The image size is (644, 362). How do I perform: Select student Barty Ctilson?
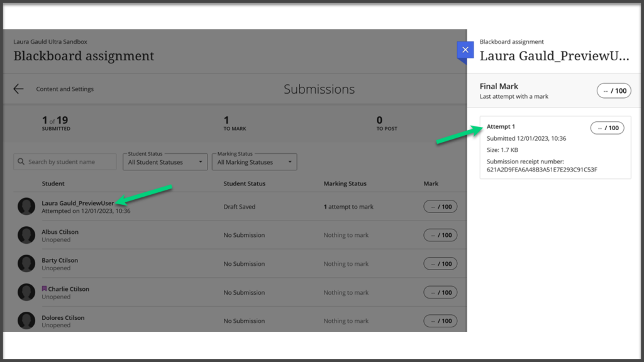pos(60,260)
